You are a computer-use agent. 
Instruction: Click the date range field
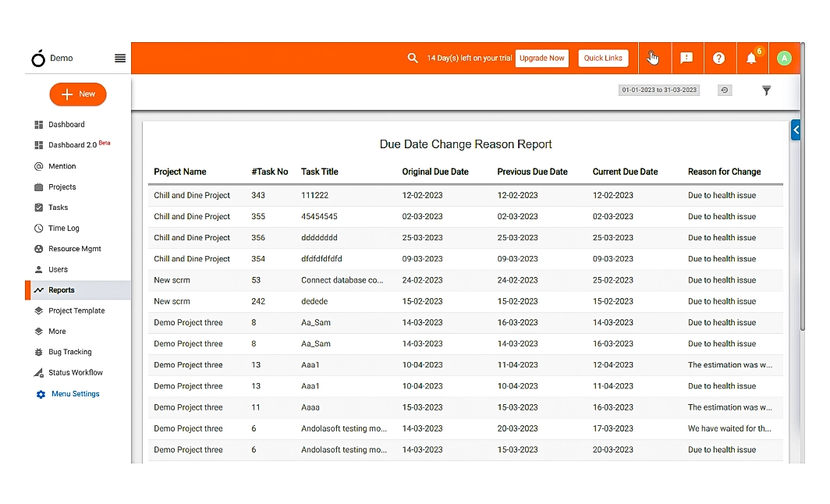tap(659, 91)
